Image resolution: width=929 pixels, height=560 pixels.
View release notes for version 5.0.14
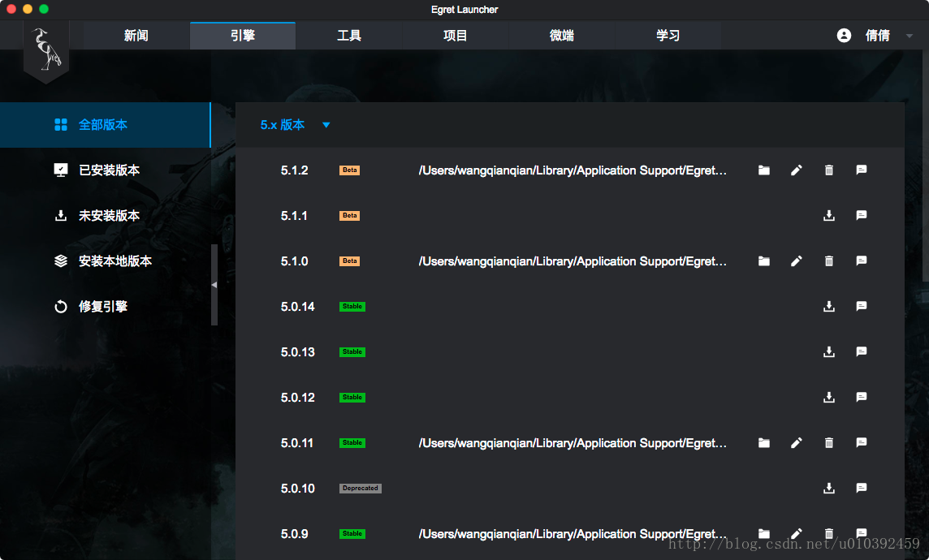pyautogui.click(x=862, y=306)
